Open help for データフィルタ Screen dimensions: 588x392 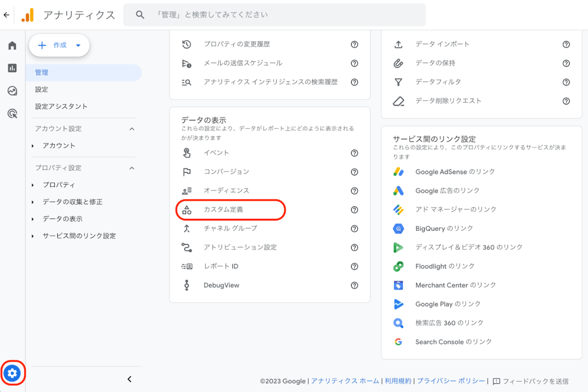pos(566,82)
